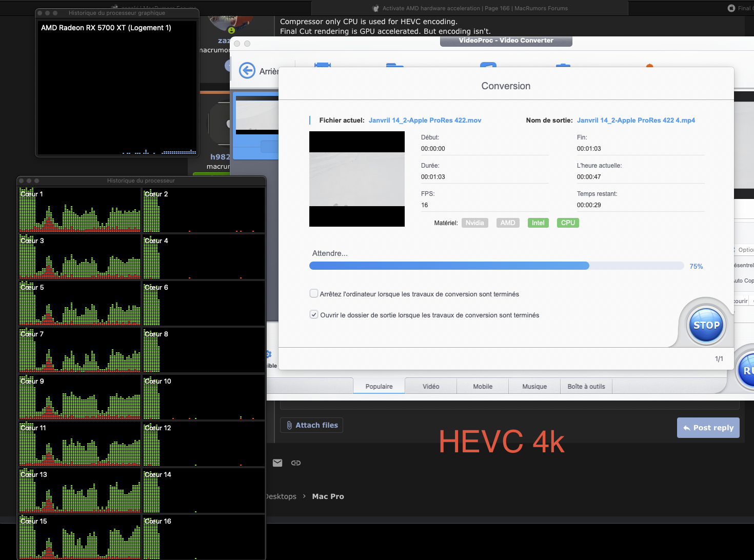Select the MacRumors Forums browser tab
The image size is (754, 560).
click(x=470, y=8)
